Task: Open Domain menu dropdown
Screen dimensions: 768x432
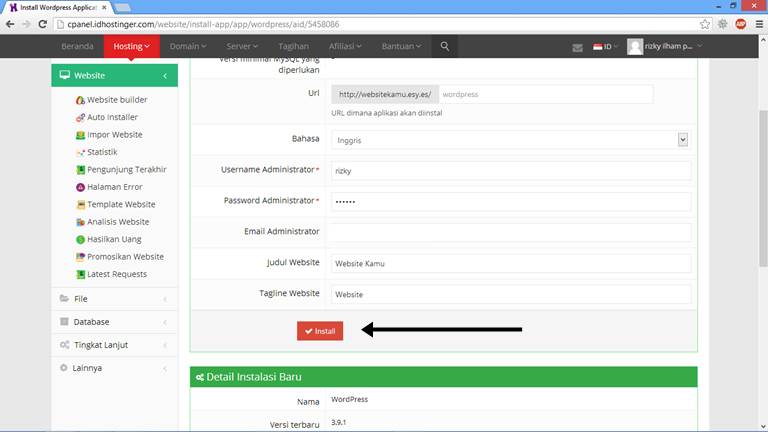Action: pyautogui.click(x=188, y=46)
